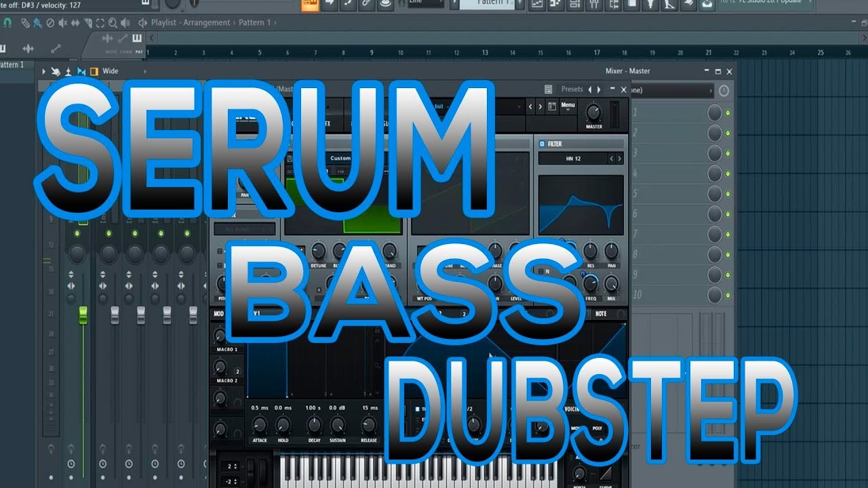Open the Channel rack from top toolbar
Image resolution: width=868 pixels, height=488 pixels.
(x=574, y=3)
